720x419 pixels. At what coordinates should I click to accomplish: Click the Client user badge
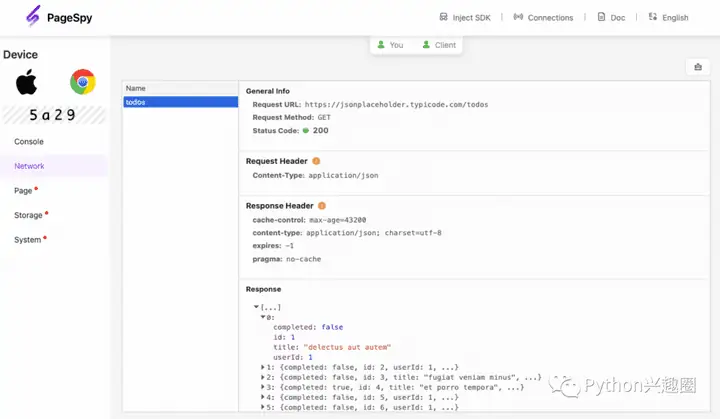438,45
